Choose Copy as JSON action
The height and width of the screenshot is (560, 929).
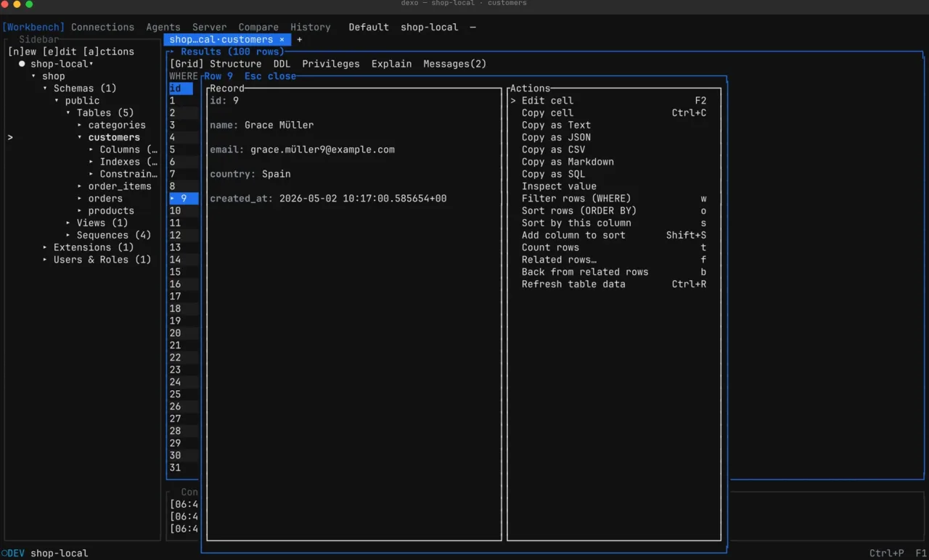tap(556, 137)
